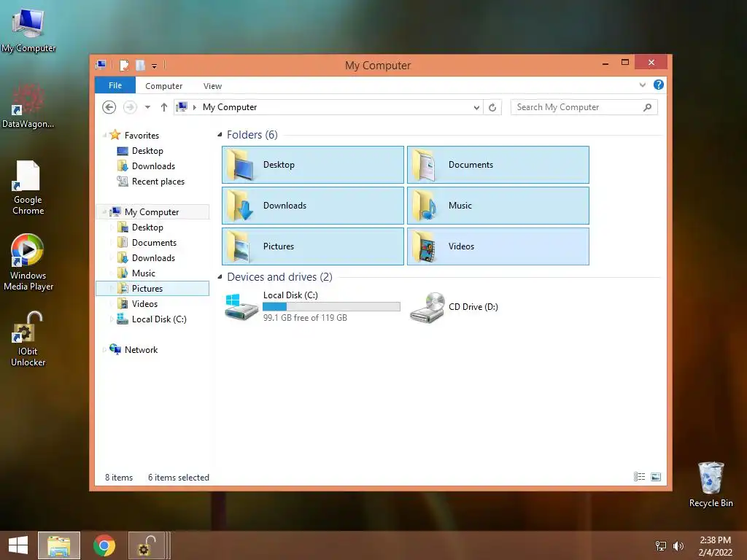
Task: Select the Videos folder tile
Action: pyautogui.click(x=498, y=246)
